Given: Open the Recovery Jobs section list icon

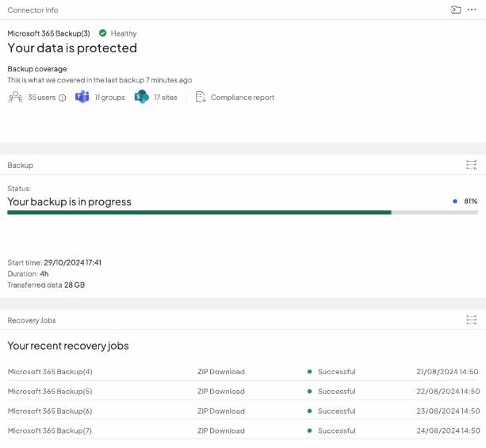Looking at the screenshot, I should click(x=472, y=320).
